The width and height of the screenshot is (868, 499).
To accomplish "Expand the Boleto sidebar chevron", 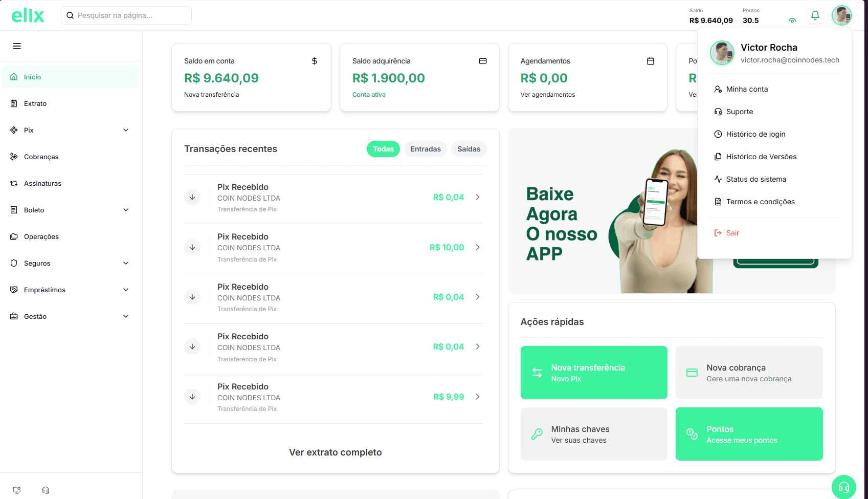I will [126, 210].
